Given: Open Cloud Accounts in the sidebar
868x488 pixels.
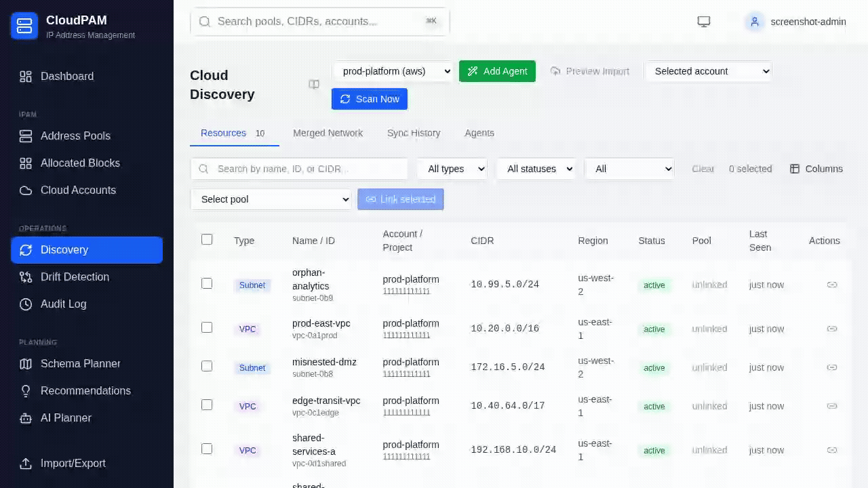Looking at the screenshot, I should (x=87, y=190).
